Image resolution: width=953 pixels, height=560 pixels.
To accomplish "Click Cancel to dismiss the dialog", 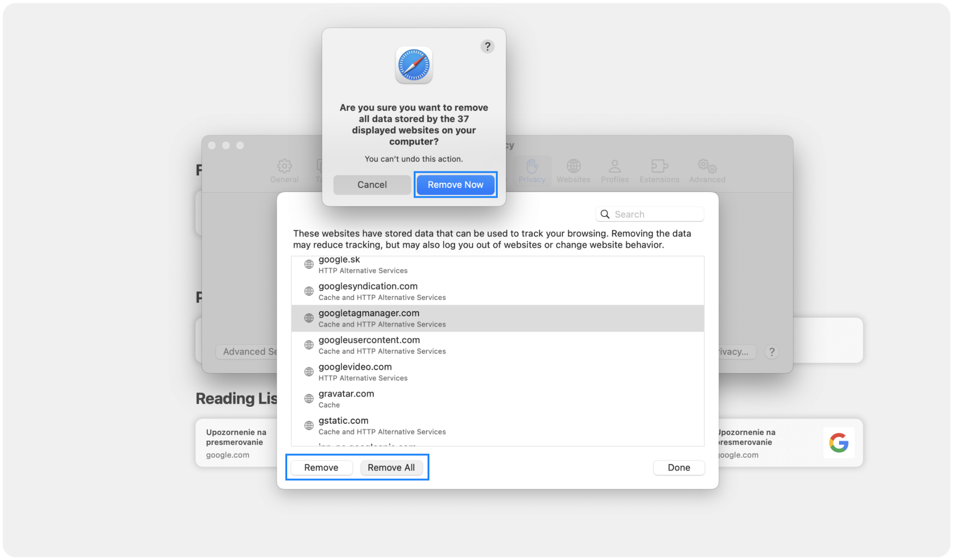I will (372, 184).
